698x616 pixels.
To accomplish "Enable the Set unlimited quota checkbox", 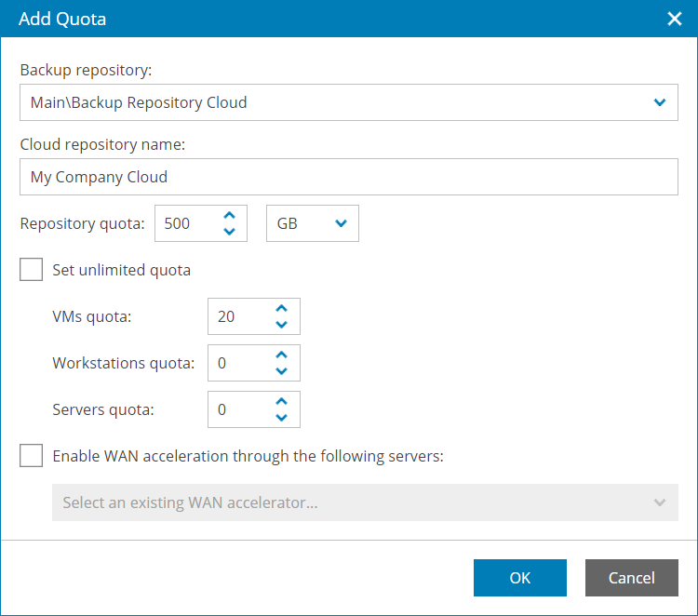I will point(32,270).
